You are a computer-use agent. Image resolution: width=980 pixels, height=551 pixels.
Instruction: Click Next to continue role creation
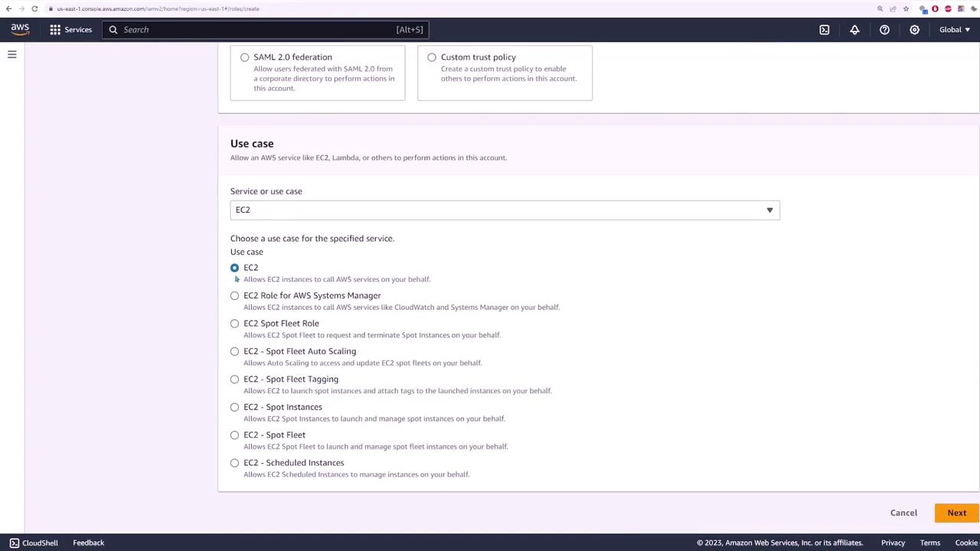pos(956,513)
